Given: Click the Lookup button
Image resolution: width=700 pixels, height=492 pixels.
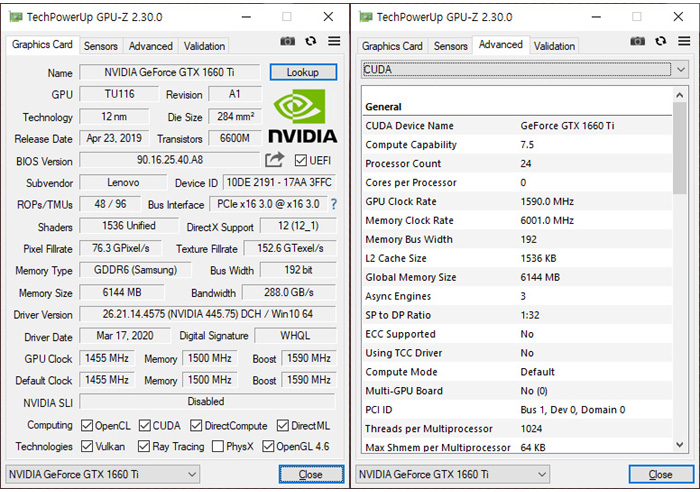Looking at the screenshot, I should [303, 72].
